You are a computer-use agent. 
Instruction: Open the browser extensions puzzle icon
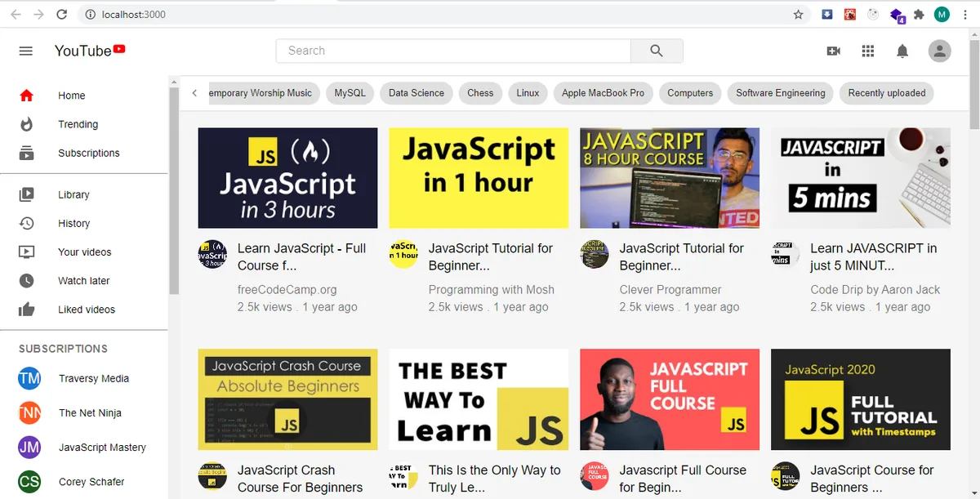[x=919, y=15]
